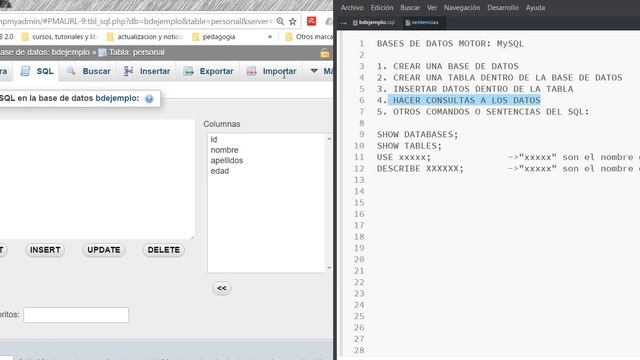Screen dimensions: 640x360
Task: Open the SQL tab in phpMyAdmin
Action: (37, 71)
